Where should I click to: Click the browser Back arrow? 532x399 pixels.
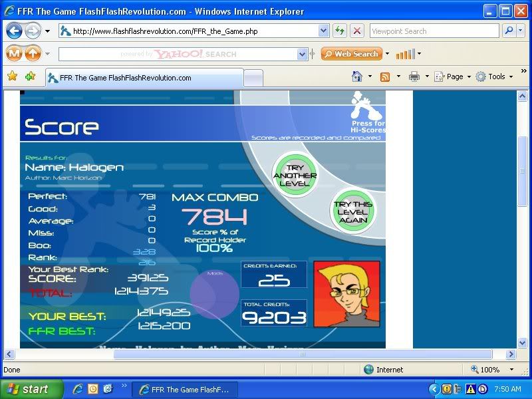pyautogui.click(x=14, y=31)
